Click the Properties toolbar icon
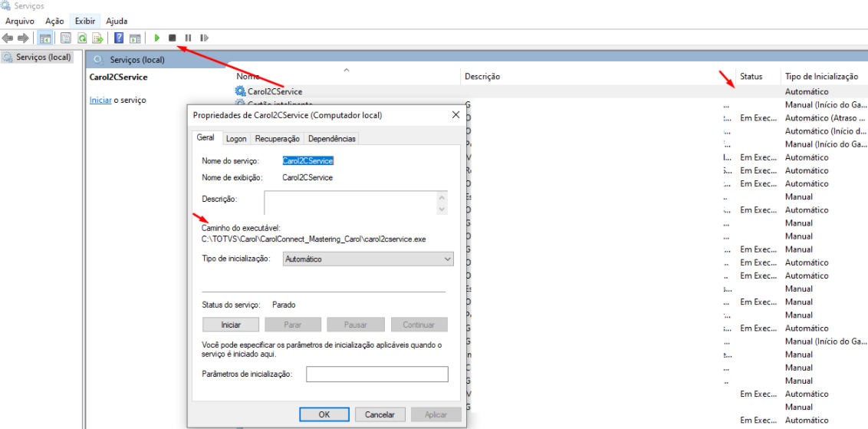The image size is (868, 429). (66, 38)
